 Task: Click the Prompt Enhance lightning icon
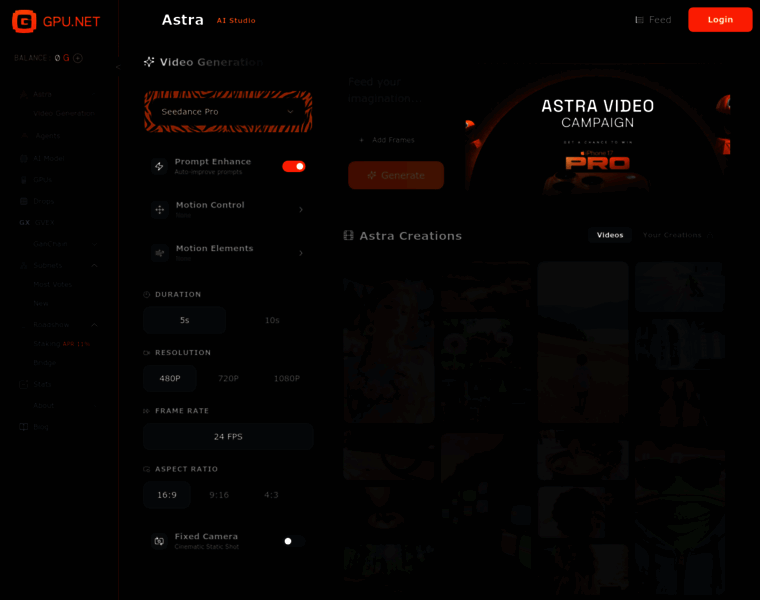(x=159, y=166)
